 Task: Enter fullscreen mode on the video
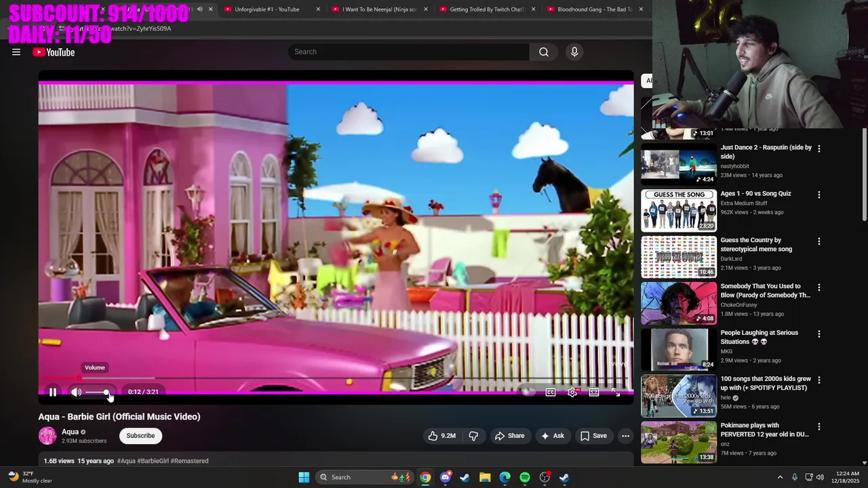pyautogui.click(x=616, y=392)
